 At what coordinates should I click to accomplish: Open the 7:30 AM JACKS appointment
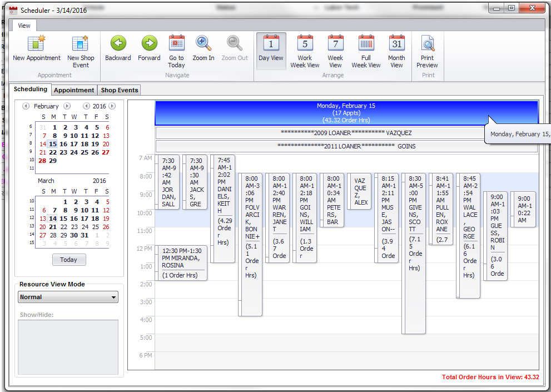pos(195,182)
